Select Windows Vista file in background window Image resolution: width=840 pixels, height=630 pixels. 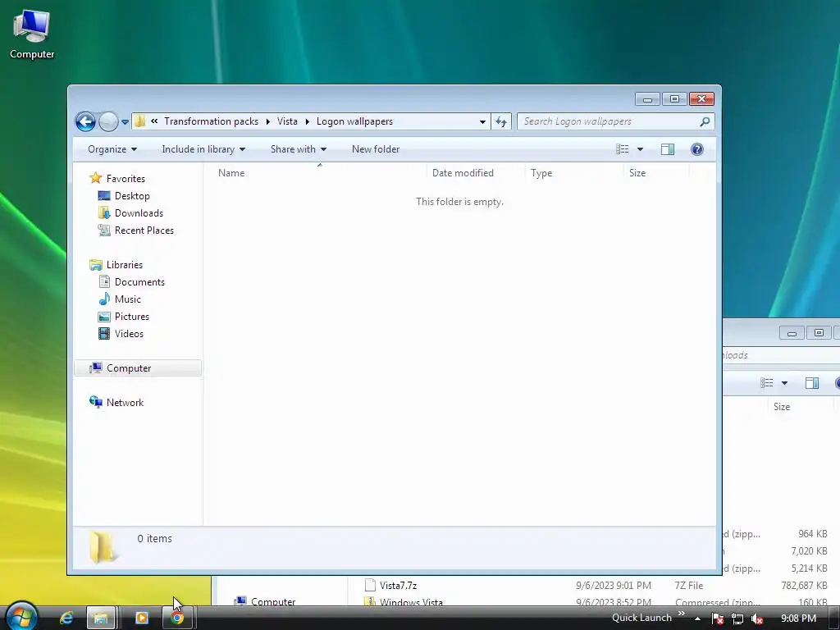411,602
